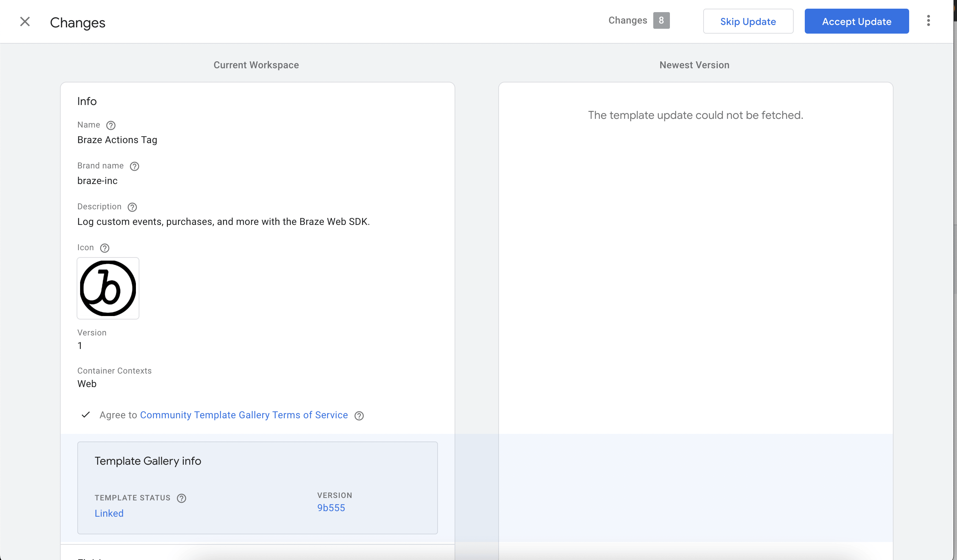
Task: Open version 9b555 link
Action: coord(331,508)
